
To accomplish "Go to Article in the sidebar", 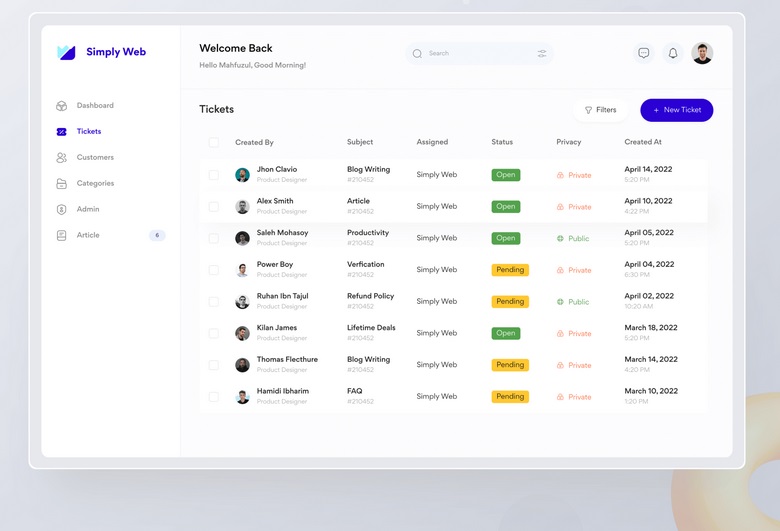I will [88, 236].
